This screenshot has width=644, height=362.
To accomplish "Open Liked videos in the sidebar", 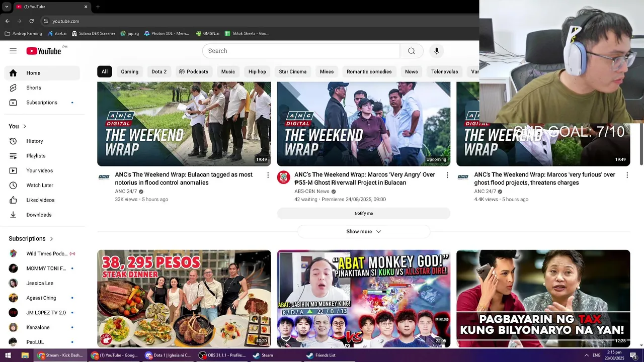I will 42,200.
